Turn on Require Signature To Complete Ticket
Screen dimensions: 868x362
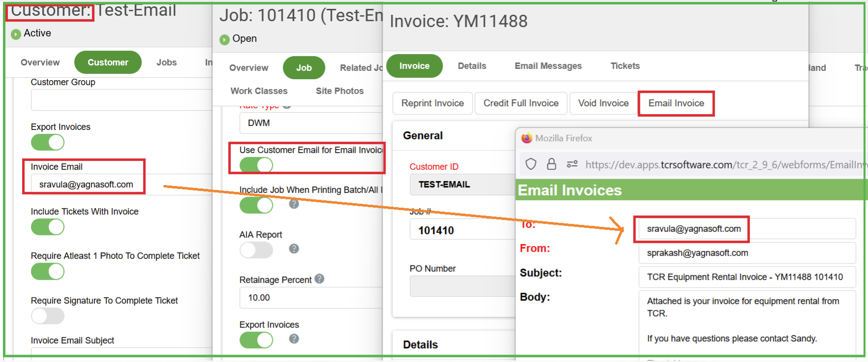[48, 316]
